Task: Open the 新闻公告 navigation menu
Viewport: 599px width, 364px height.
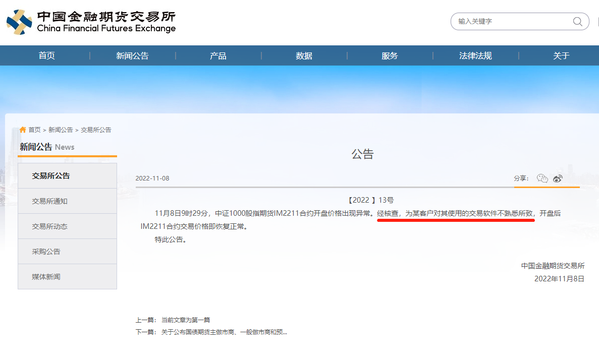Action: 132,56
